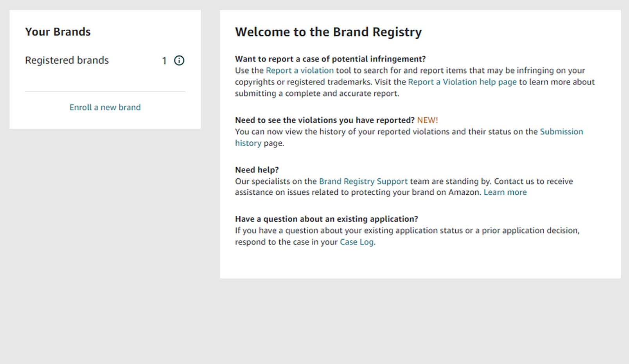Contact the Brand Registry Support team

coord(363,181)
